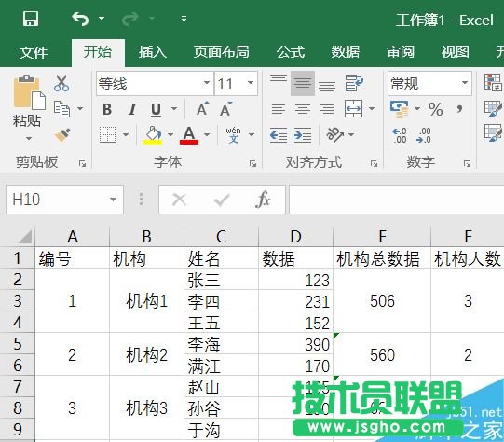Open the Borders dropdown arrow
Image resolution: width=504 pixels, height=442 pixels.
pyautogui.click(x=126, y=135)
